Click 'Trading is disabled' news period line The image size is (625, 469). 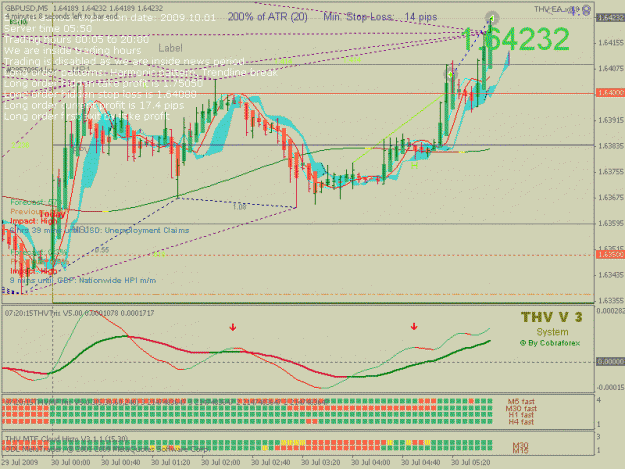pos(124,61)
